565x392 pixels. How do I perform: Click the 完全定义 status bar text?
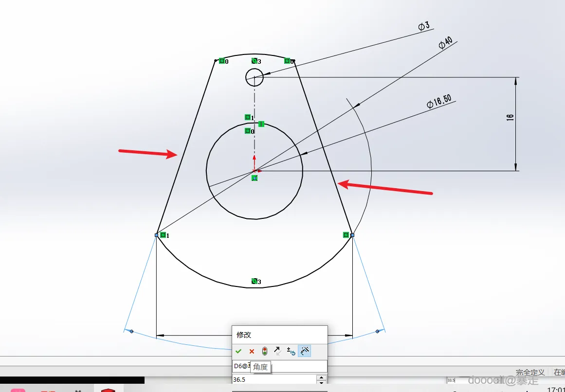530,372
